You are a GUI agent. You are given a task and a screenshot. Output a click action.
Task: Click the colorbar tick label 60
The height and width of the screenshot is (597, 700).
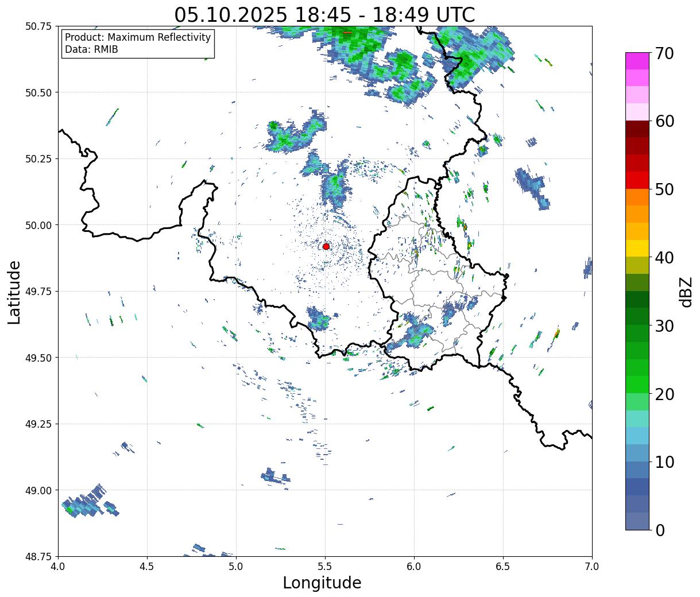pyautogui.click(x=664, y=121)
